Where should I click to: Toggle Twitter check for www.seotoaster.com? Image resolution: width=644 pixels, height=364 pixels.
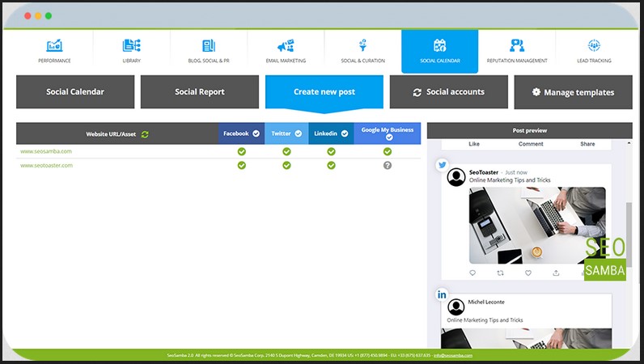(286, 166)
